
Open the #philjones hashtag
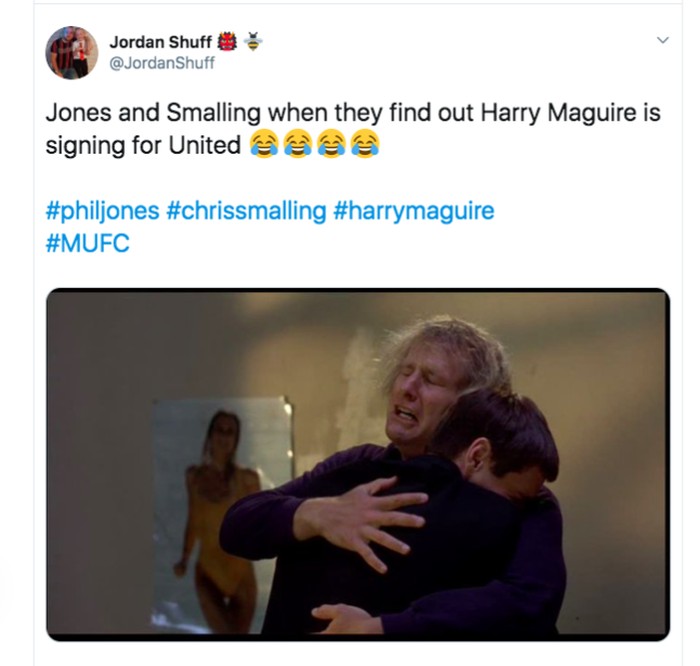(102, 210)
